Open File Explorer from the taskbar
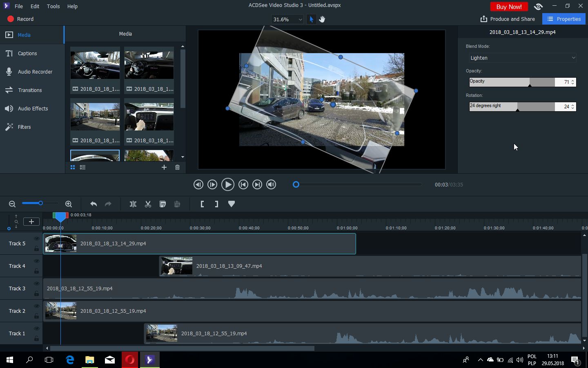Viewport: 588px width, 368px height. point(90,360)
